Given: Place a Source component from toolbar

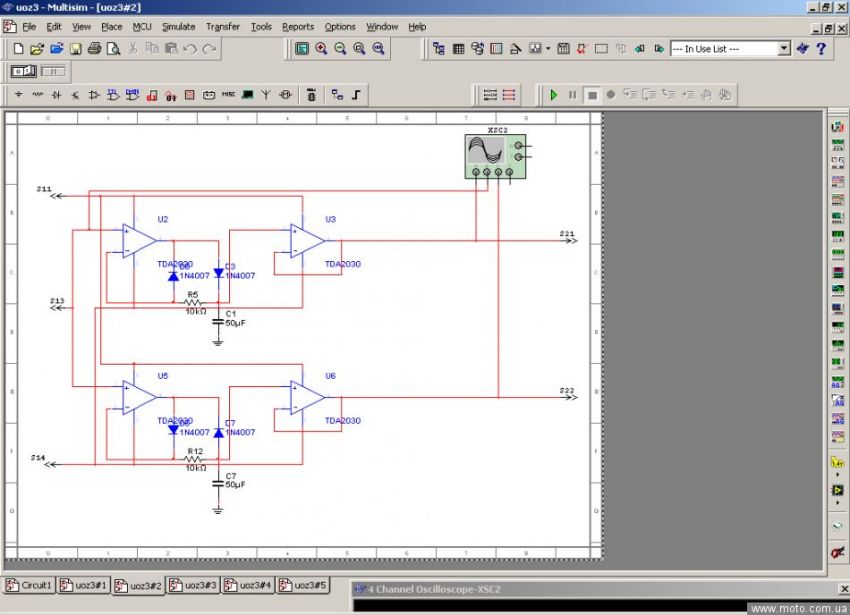Looking at the screenshot, I should tap(18, 95).
